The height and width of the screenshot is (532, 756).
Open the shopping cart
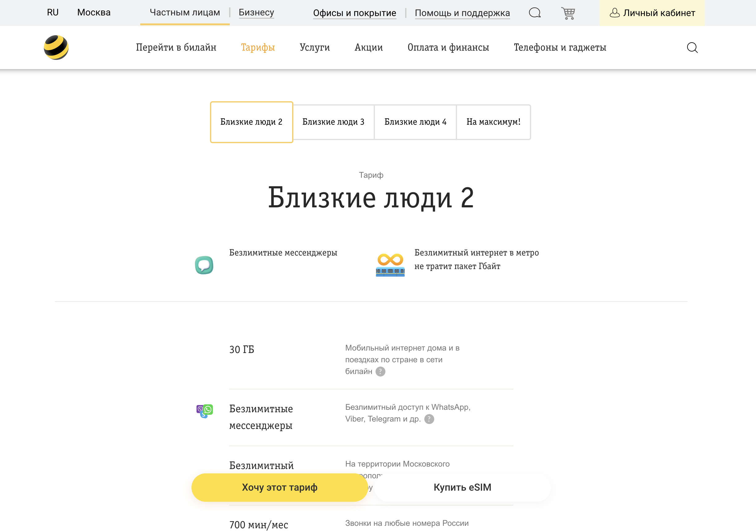coord(569,13)
